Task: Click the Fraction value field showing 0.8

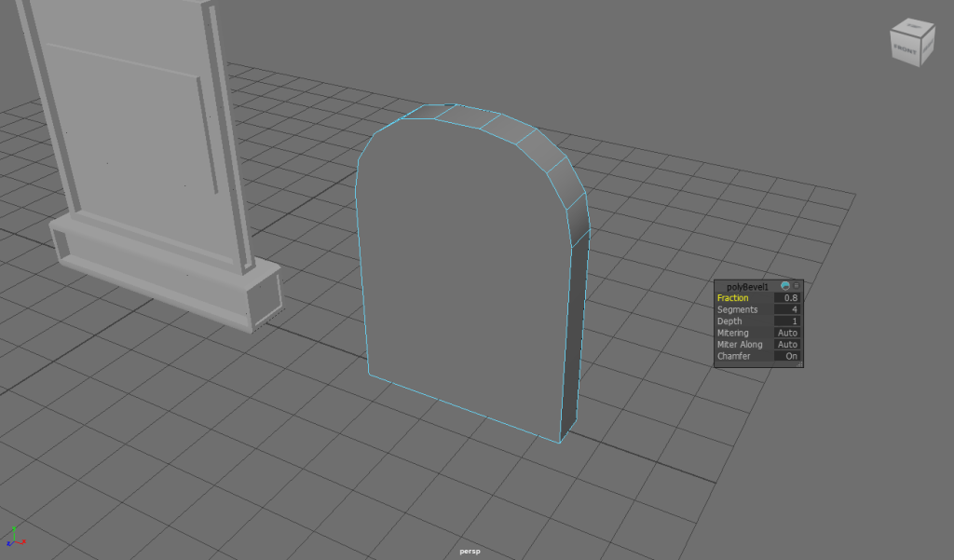Action: click(x=787, y=298)
